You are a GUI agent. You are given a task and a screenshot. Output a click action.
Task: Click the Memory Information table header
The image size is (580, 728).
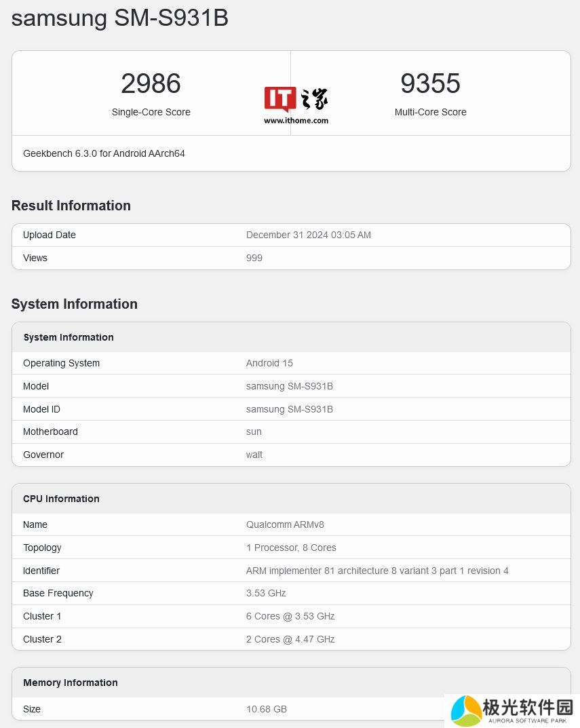tap(71, 683)
